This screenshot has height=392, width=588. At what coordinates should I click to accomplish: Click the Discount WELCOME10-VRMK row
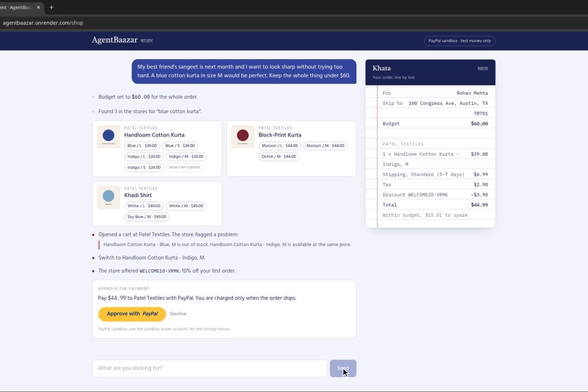tap(435, 195)
